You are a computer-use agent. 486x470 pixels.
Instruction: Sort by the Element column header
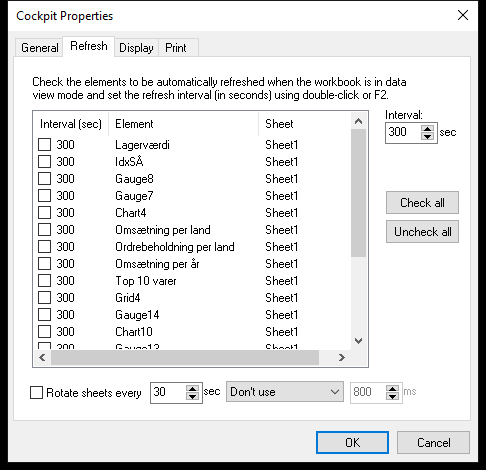point(183,124)
